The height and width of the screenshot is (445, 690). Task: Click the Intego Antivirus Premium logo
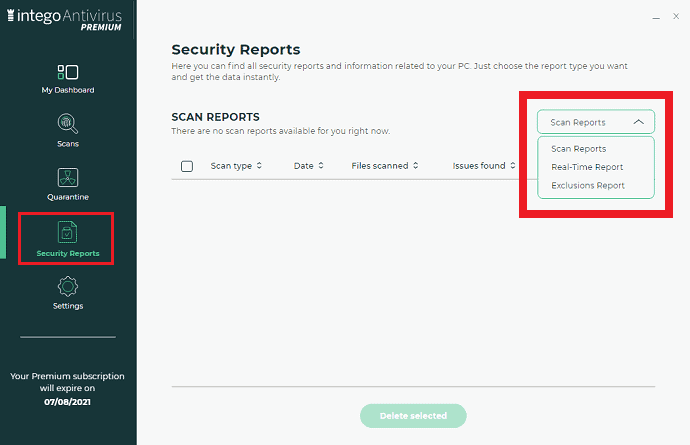coord(64,19)
